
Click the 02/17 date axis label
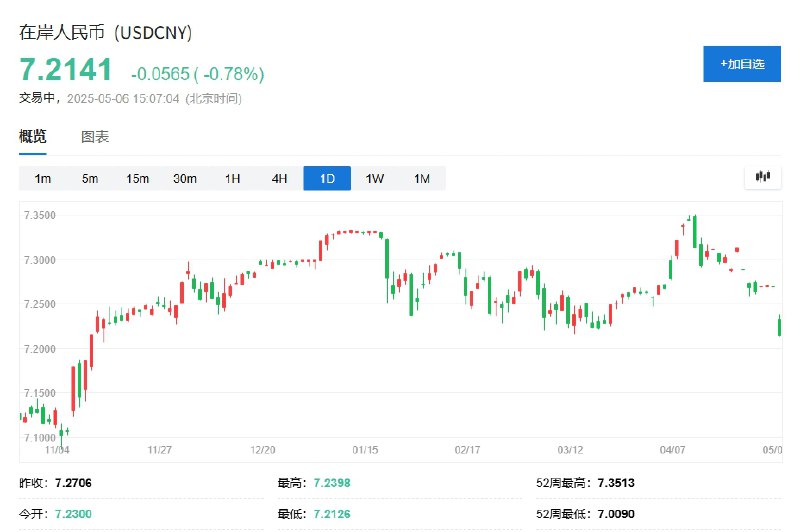click(467, 450)
